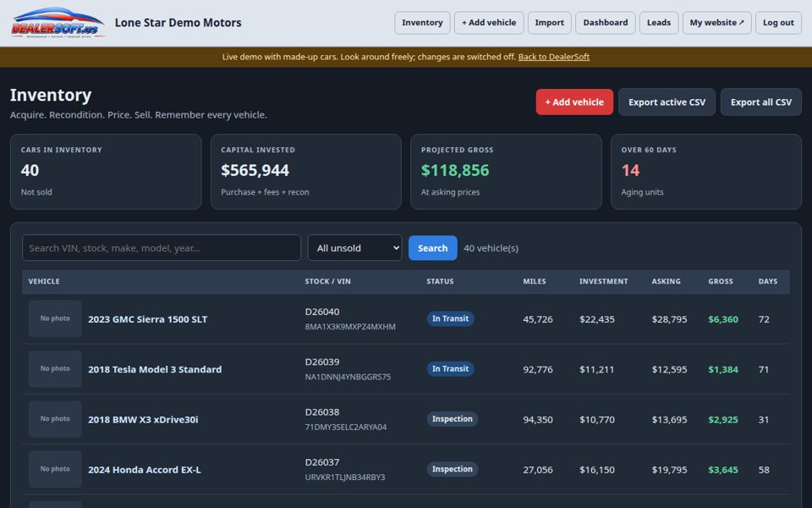Image resolution: width=812 pixels, height=508 pixels.
Task: Focus the VIN/stock search field
Action: point(162,248)
